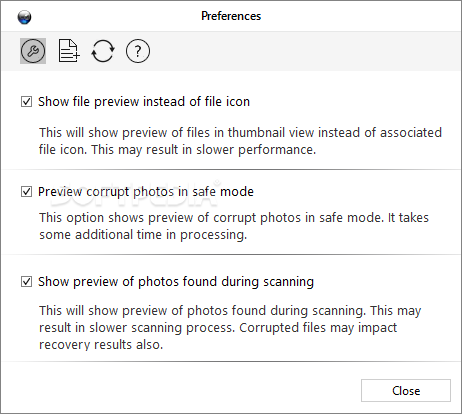Uncheck the file preview instead of icon checkbox
Image resolution: width=462 pixels, height=414 pixels.
pos(27,102)
